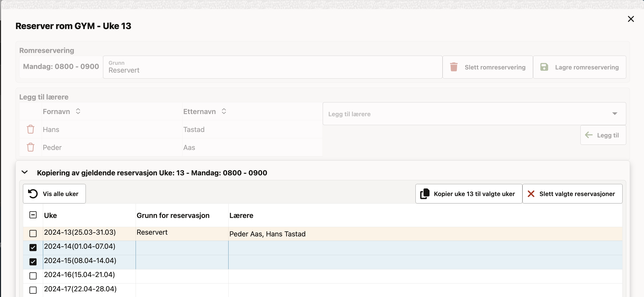Image resolution: width=644 pixels, height=297 pixels.
Task: Click the green arrow on Legg til
Action: [x=589, y=135]
